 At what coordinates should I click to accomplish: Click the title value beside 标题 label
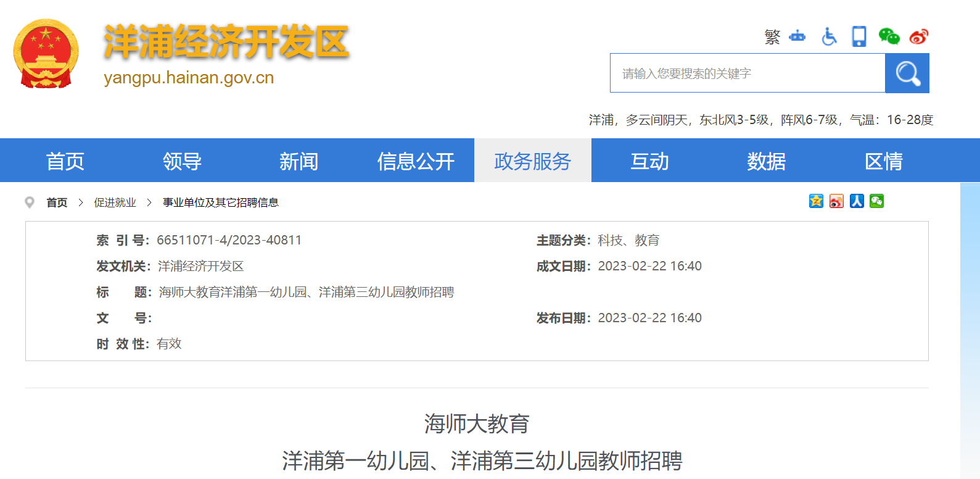(x=307, y=292)
